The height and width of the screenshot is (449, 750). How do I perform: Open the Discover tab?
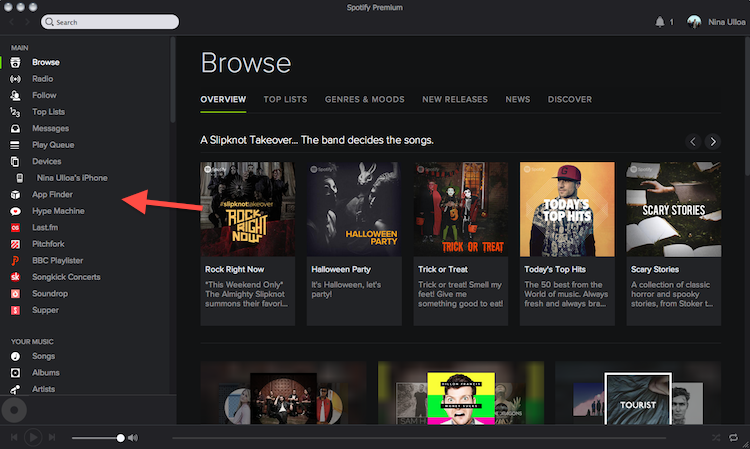pos(570,99)
